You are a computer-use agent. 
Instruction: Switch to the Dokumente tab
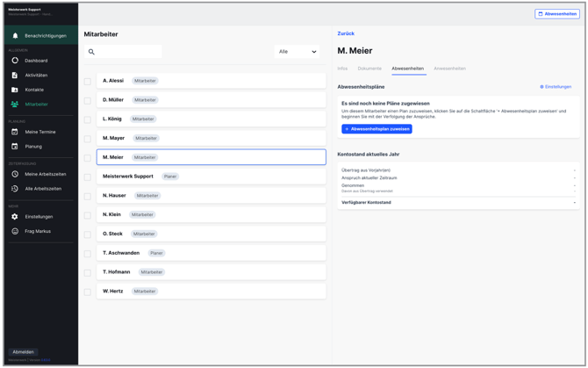pyautogui.click(x=369, y=69)
